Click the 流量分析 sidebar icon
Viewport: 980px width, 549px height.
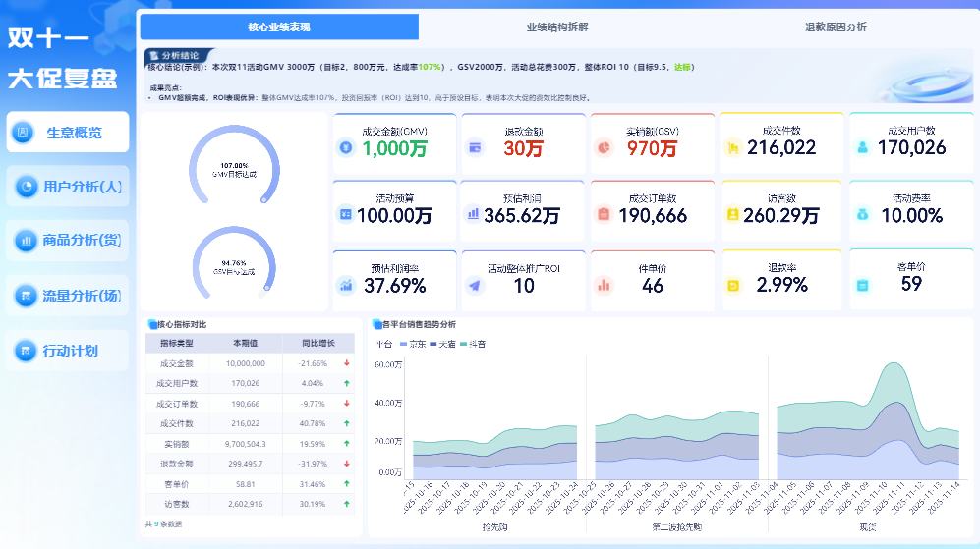tap(27, 296)
